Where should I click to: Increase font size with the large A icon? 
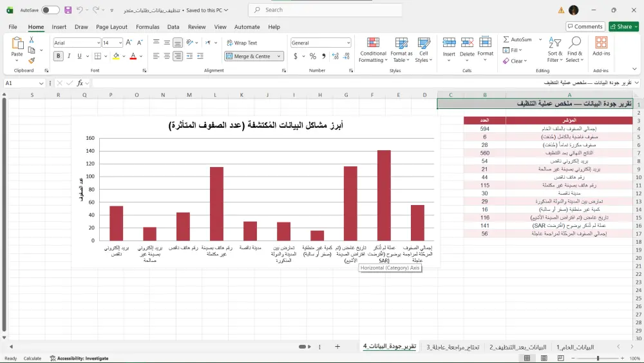pyautogui.click(x=129, y=43)
